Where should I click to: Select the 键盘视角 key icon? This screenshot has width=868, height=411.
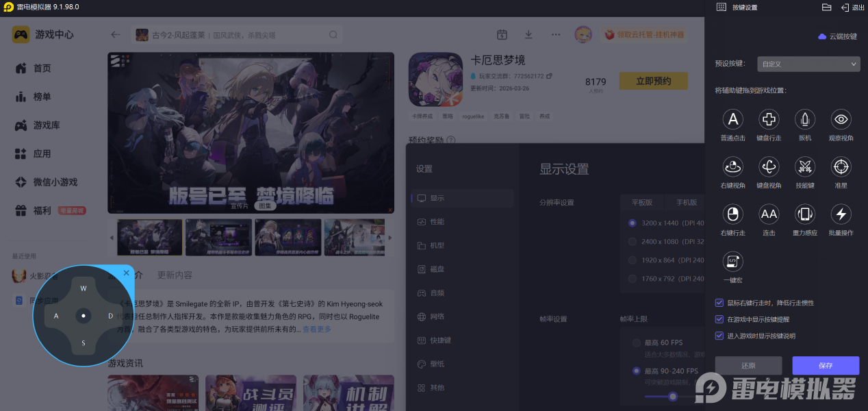(x=769, y=166)
